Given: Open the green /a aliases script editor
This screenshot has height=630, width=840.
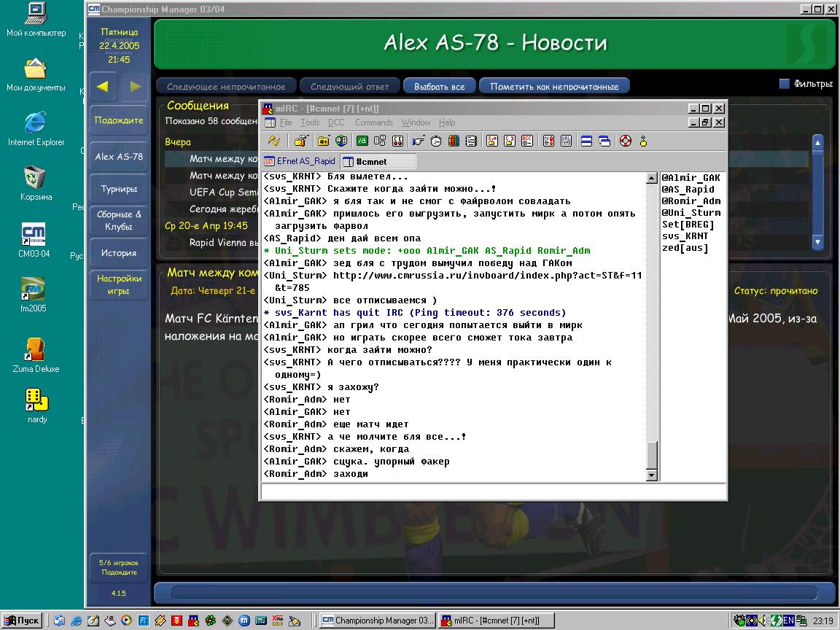Looking at the screenshot, I should click(362, 141).
